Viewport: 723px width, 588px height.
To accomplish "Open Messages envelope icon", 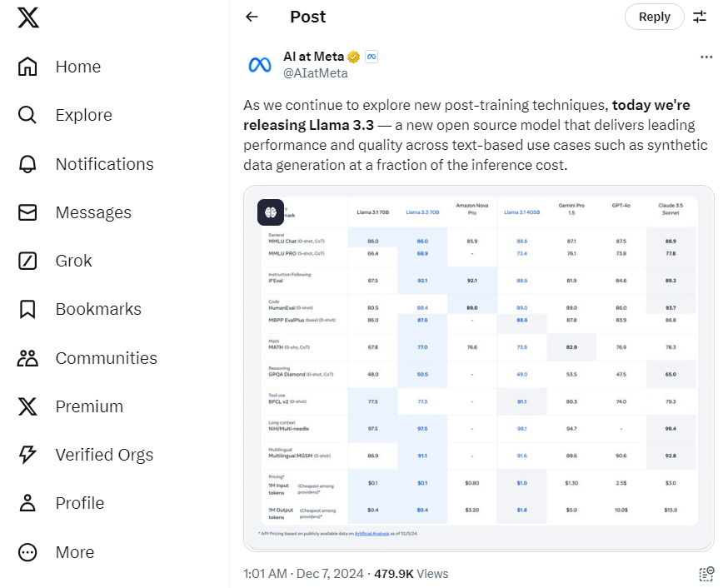I will click(27, 212).
